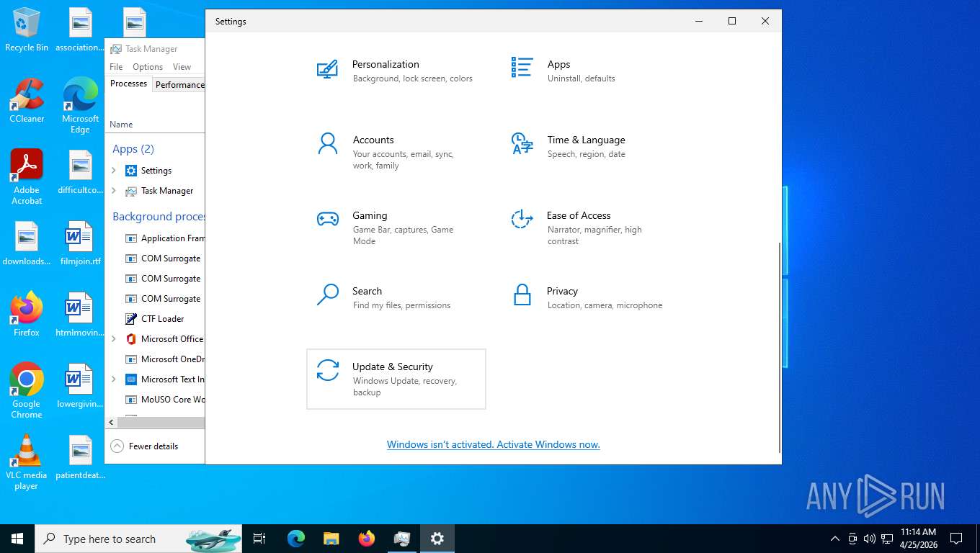Select lowergivin Word document on desktop
The width and height of the screenshot is (980, 553).
[80, 386]
